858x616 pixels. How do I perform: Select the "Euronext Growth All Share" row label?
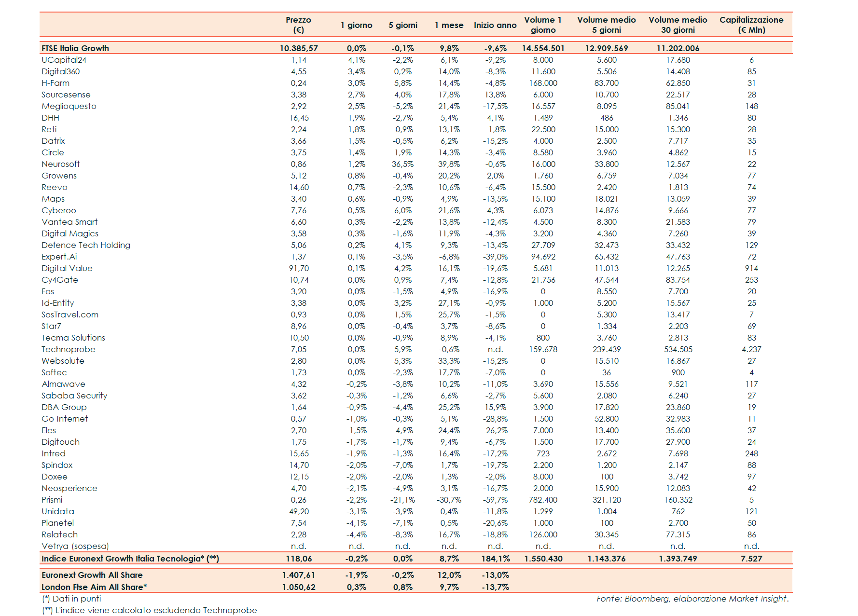click(x=92, y=575)
